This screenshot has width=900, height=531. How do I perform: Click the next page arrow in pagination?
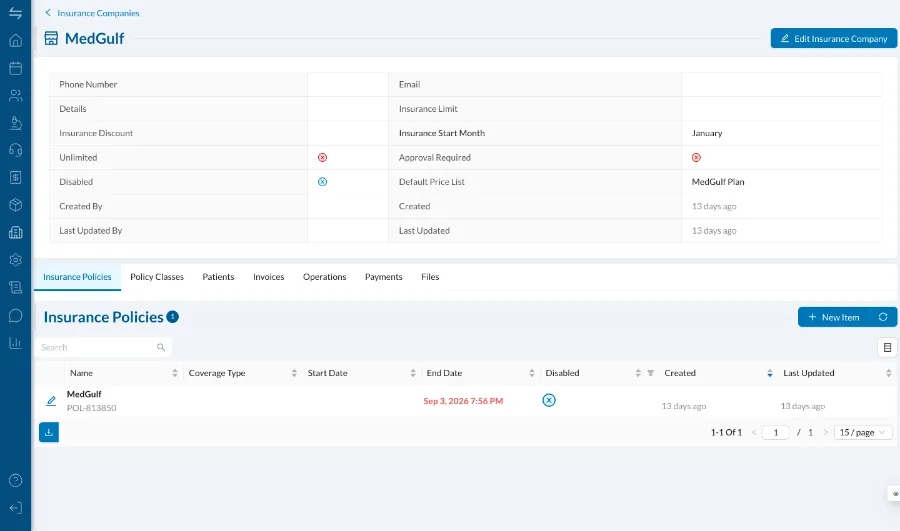pyautogui.click(x=825, y=432)
